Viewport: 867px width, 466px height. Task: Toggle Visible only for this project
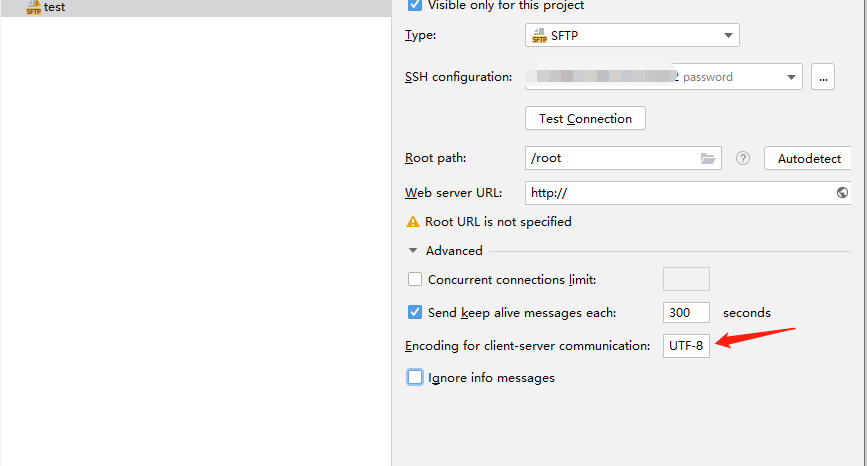click(415, 5)
